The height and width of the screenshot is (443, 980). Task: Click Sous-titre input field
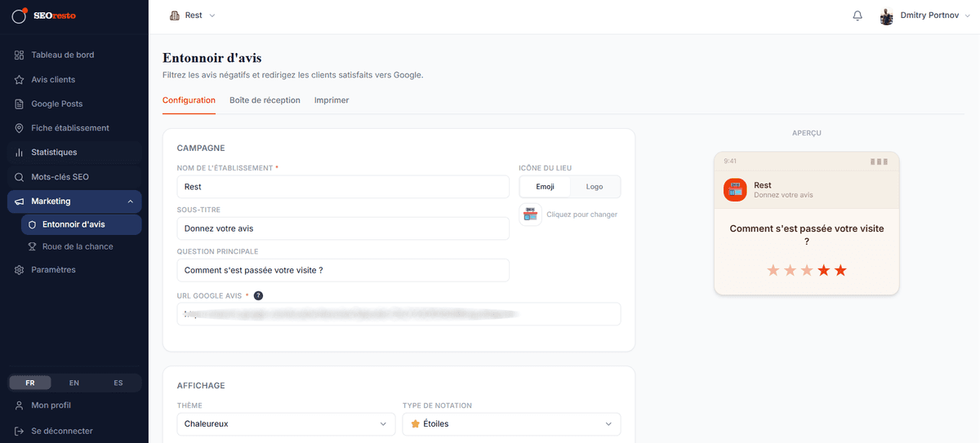343,228
